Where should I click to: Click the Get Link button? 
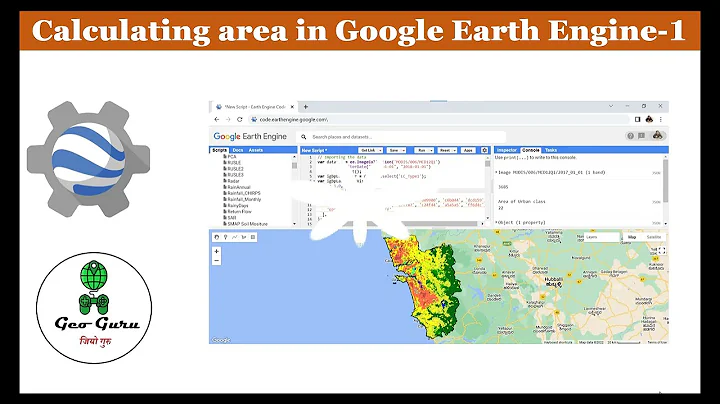coord(368,150)
